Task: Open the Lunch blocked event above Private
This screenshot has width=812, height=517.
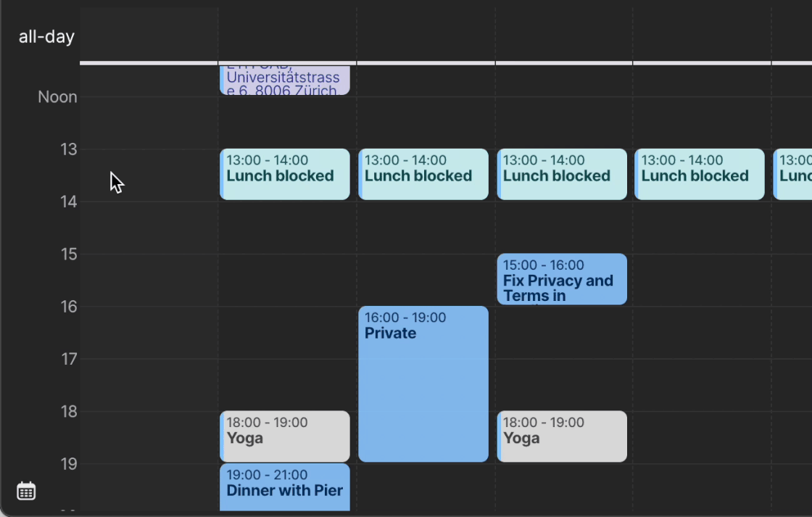Action: pyautogui.click(x=423, y=174)
